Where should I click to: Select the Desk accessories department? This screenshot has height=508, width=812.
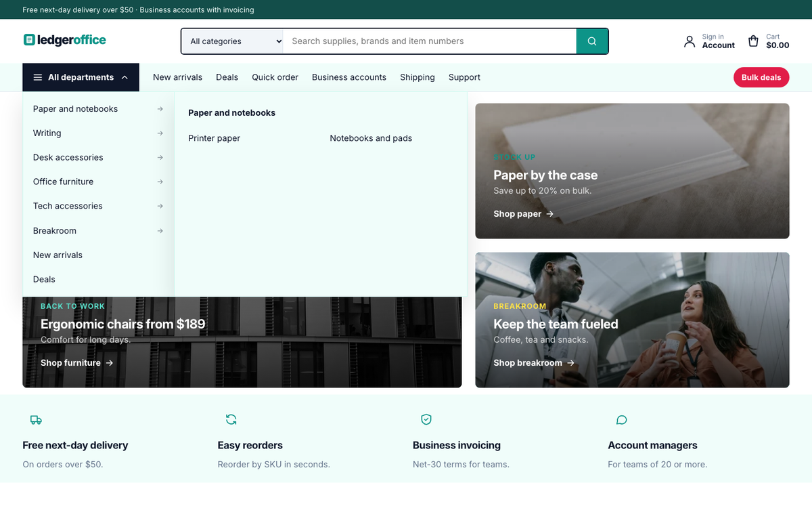coord(98,158)
